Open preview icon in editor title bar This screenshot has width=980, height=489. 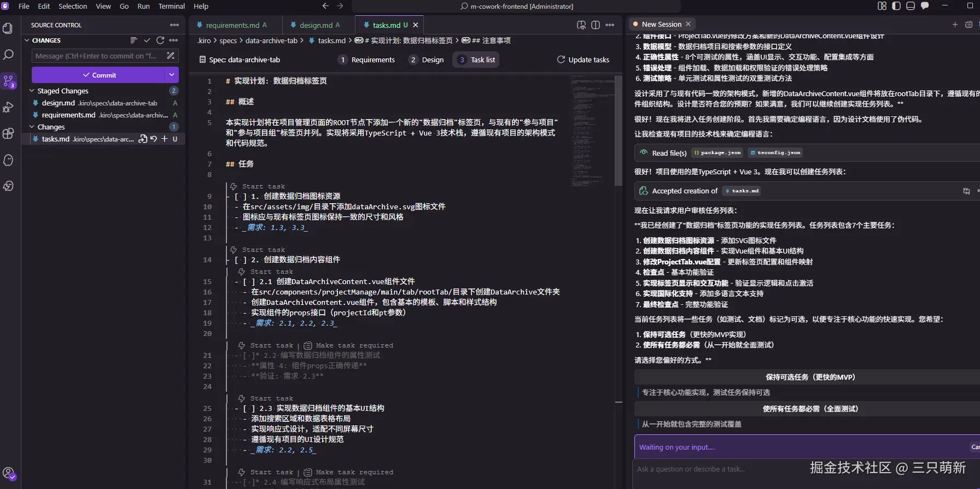pos(581,25)
